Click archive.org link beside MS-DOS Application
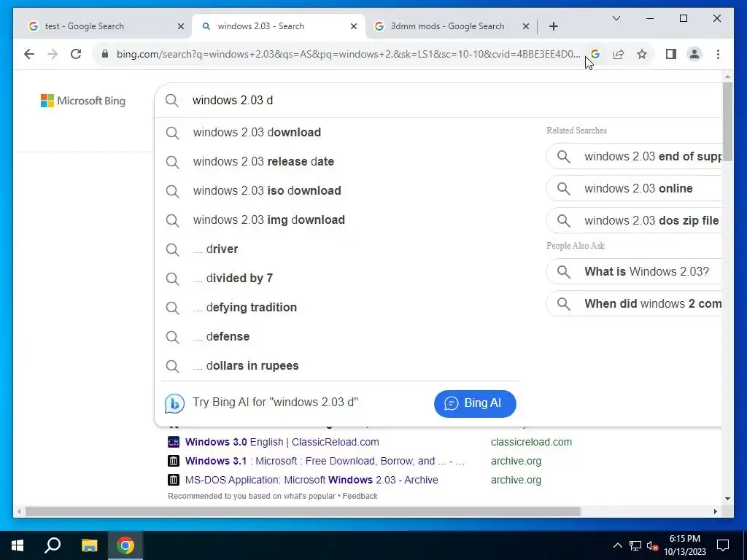The image size is (747, 560). coord(516,480)
